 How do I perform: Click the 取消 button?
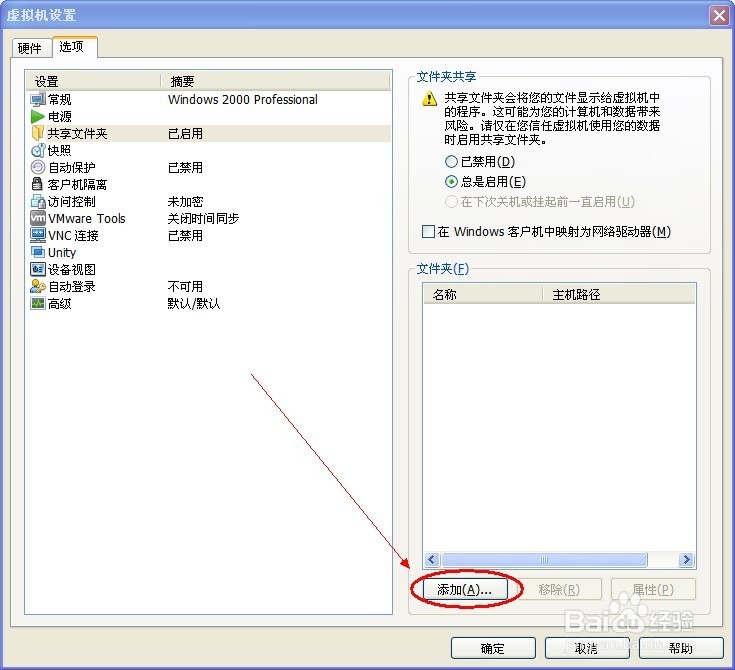pyautogui.click(x=587, y=648)
